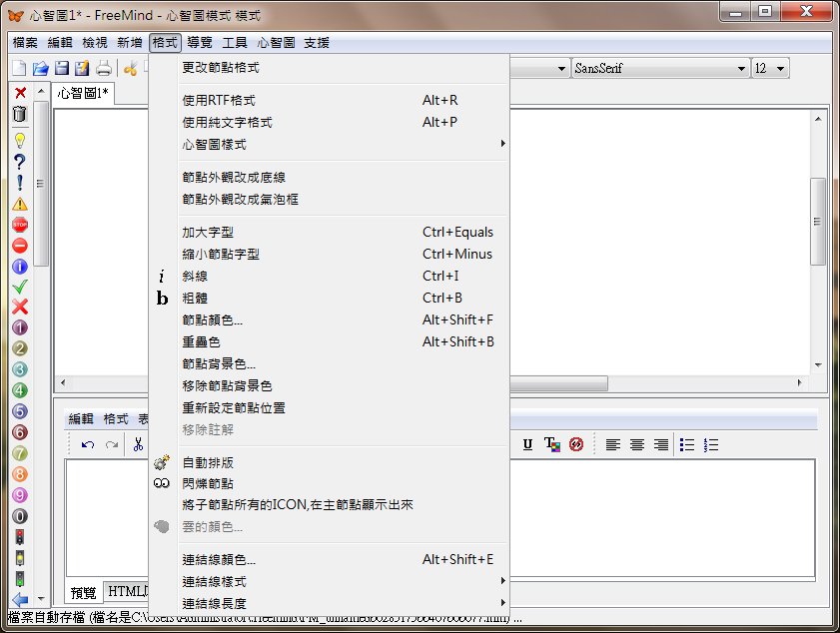Add the priority 1 icon

click(x=20, y=327)
